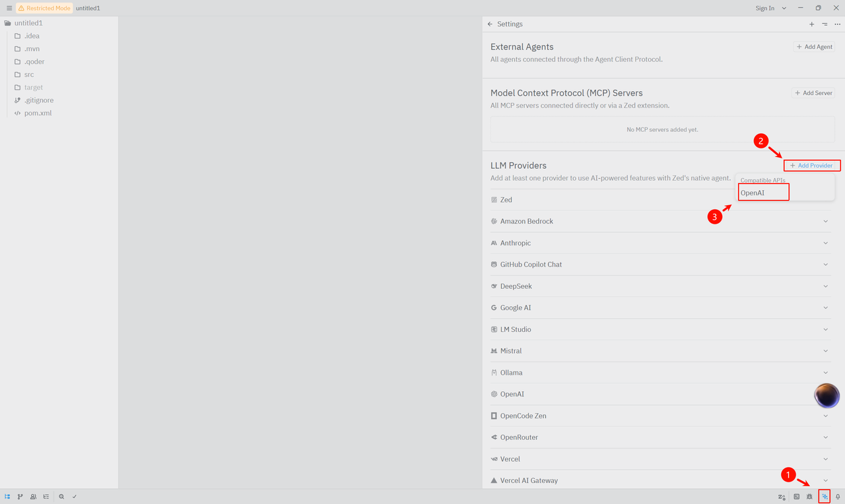Open the hamburger application menu
The image size is (845, 504).
click(9, 8)
